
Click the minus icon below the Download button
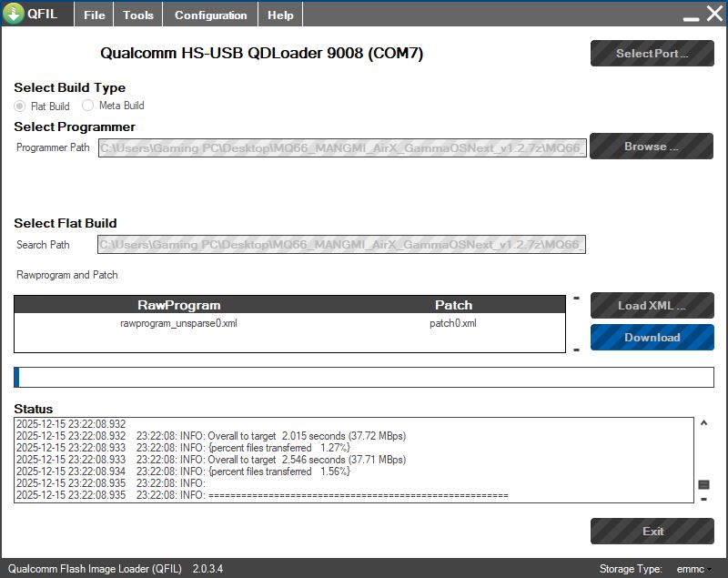point(576,350)
